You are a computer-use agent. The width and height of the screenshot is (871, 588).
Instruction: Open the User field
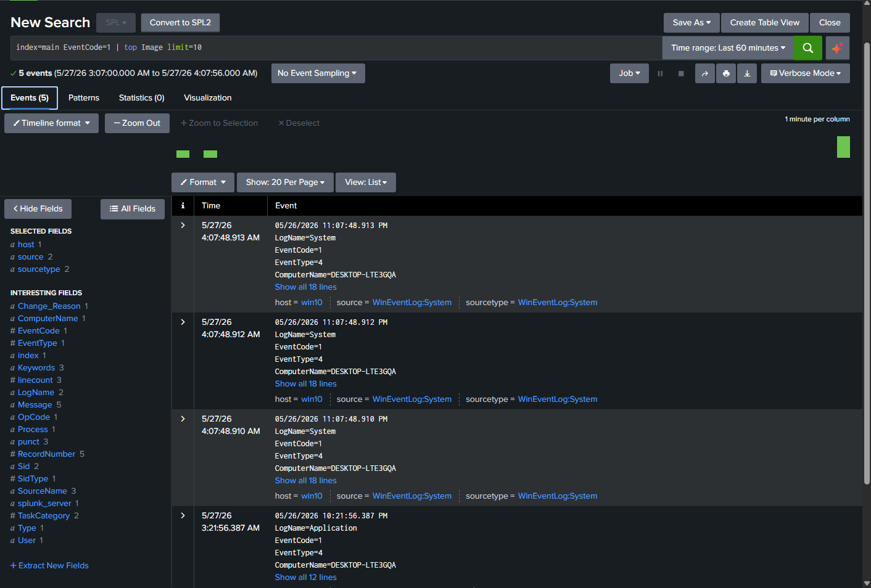[27, 541]
